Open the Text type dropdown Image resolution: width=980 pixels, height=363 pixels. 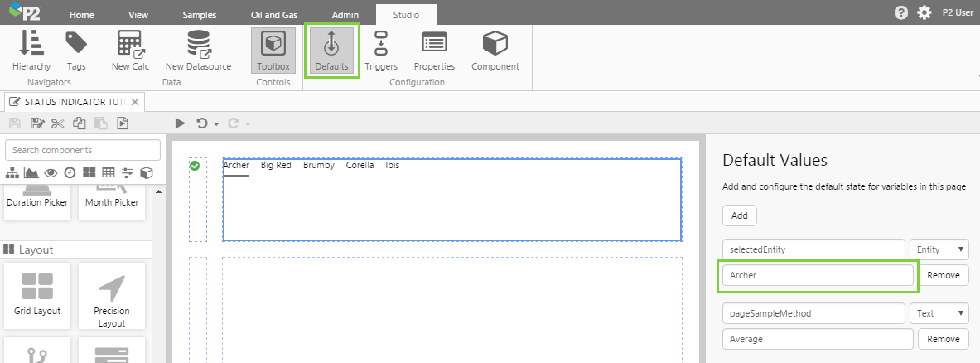click(x=939, y=313)
